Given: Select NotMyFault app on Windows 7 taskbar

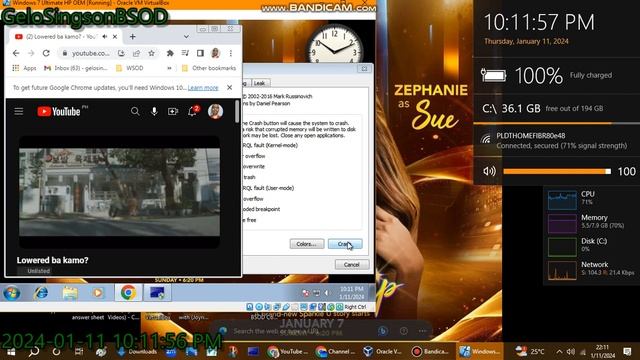Looking at the screenshot, I should 157,293.
